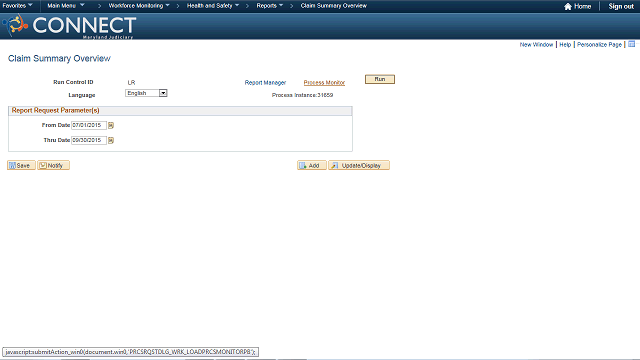Open the Health and Safety menu
This screenshot has width=640, height=360.
pos(213,6)
